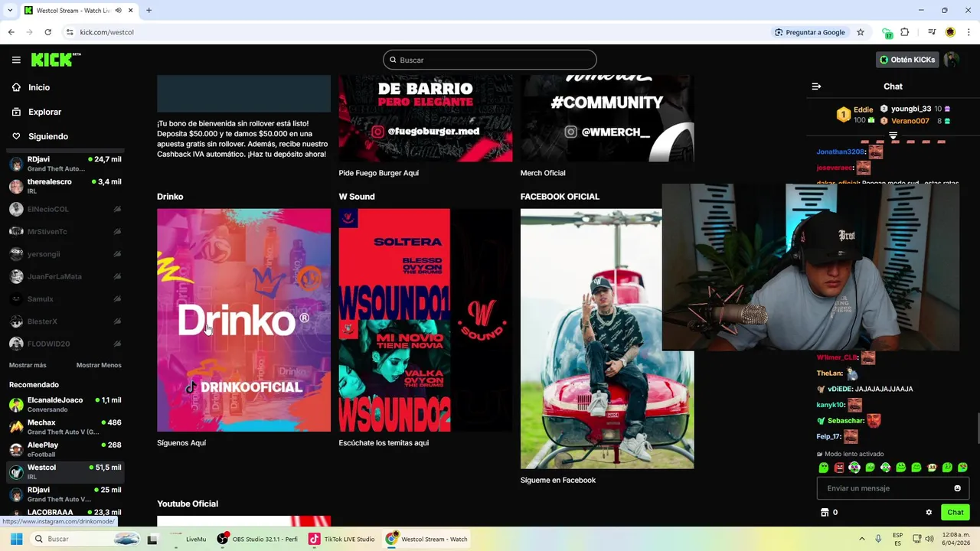Go back in browser history
Image resolution: width=980 pixels, height=551 pixels.
11,32
